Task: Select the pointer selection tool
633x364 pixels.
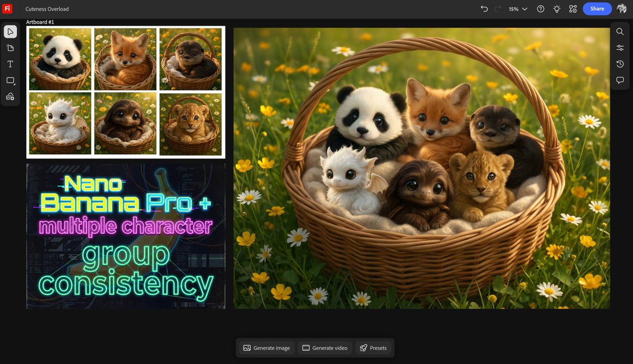Action: [10, 31]
